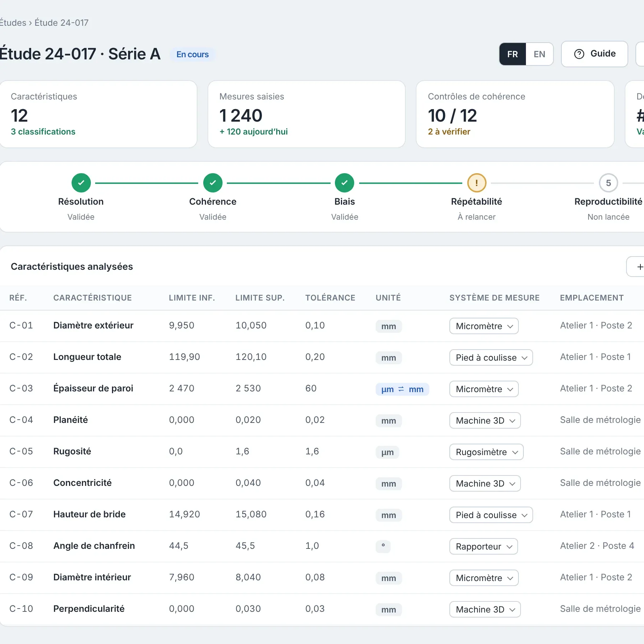Select row C-01 Diamètre extérieur

coord(322,326)
